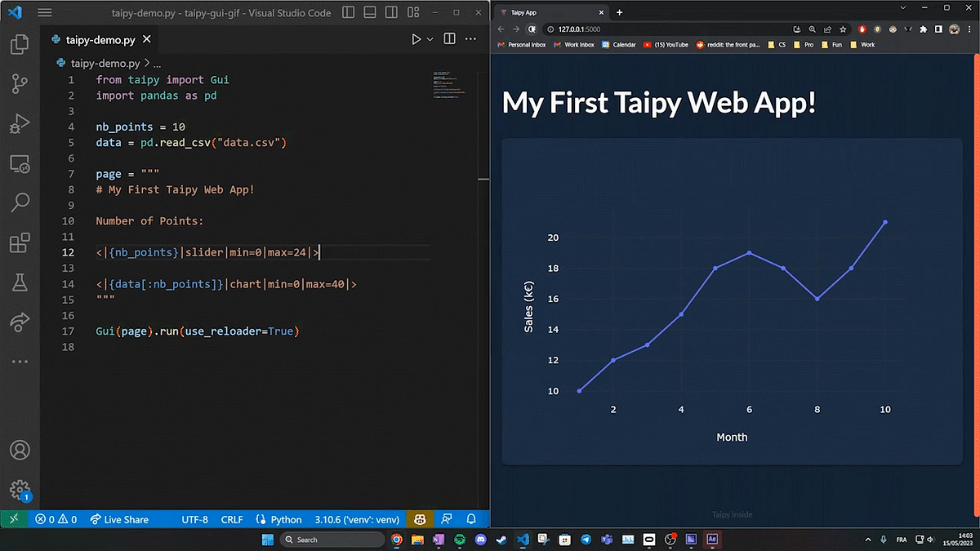Start a Live Share session
The width and height of the screenshot is (980, 551).
[x=120, y=519]
